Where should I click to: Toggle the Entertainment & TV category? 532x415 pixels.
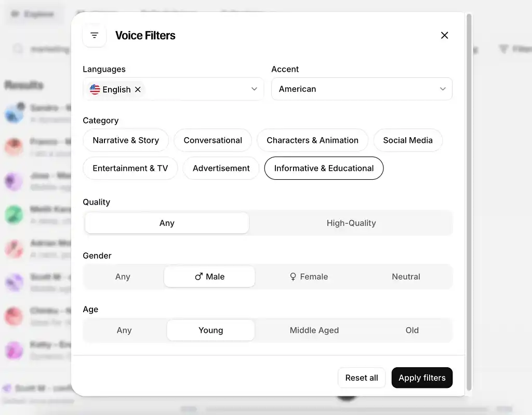130,168
